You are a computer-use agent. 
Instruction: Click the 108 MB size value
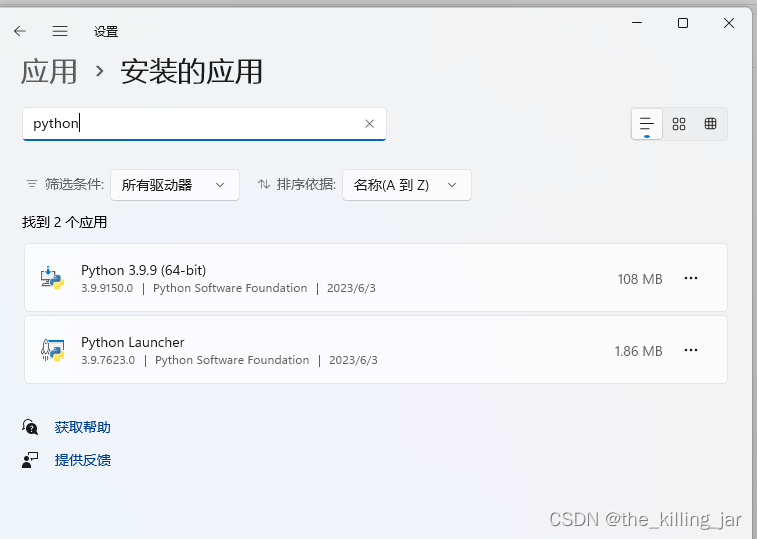640,279
